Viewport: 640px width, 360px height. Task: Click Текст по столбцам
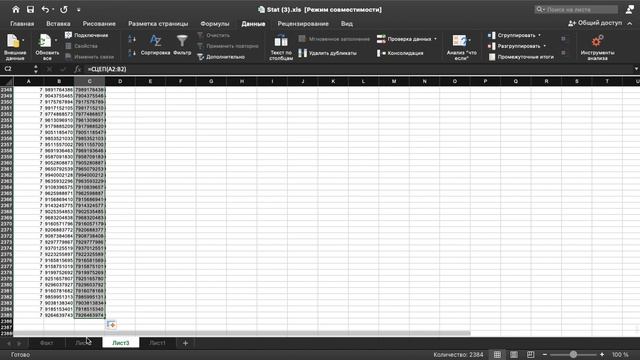pyautogui.click(x=281, y=47)
